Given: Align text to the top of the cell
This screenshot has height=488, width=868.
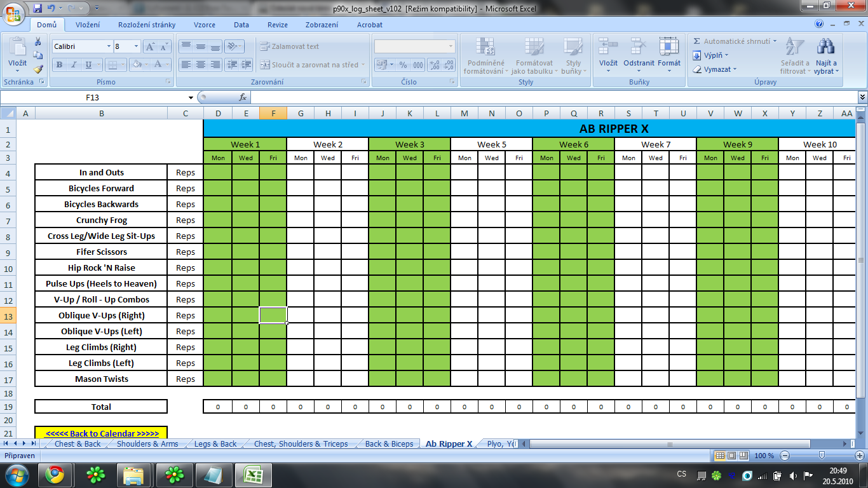Looking at the screenshot, I should coord(186,46).
